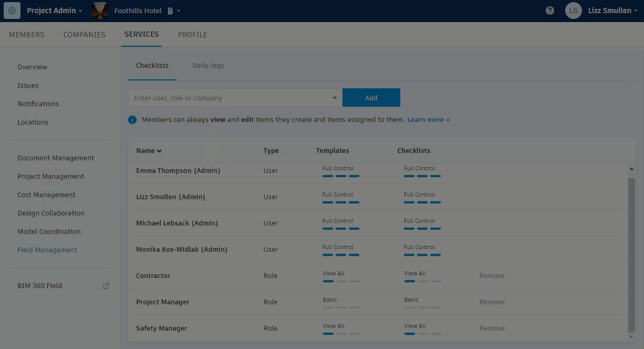Viewport: 644px width, 349px height.
Task: Click the Foothills Hotel project thumbnail
Action: pos(99,11)
